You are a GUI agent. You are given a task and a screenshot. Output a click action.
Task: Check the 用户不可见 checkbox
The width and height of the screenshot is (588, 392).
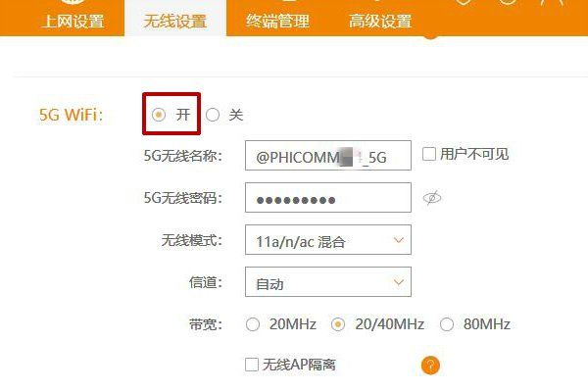(429, 154)
